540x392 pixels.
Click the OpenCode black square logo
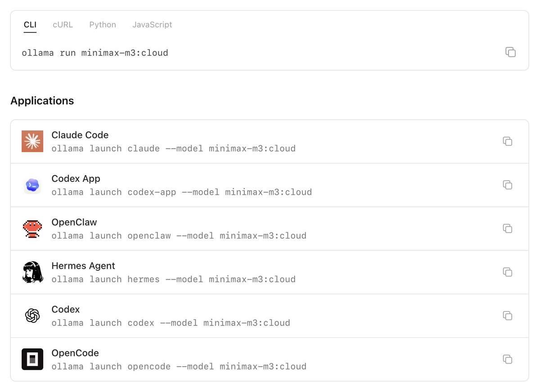(32, 359)
